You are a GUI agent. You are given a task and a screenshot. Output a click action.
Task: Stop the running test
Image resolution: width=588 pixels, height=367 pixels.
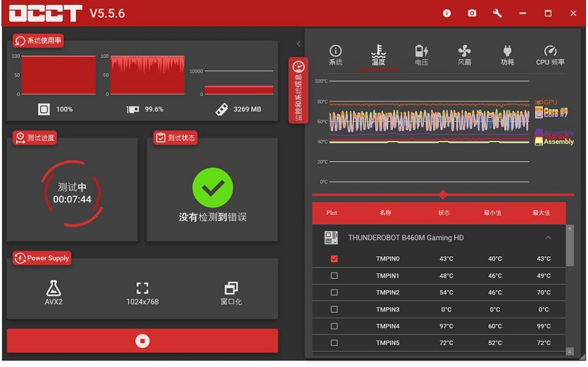tap(142, 341)
